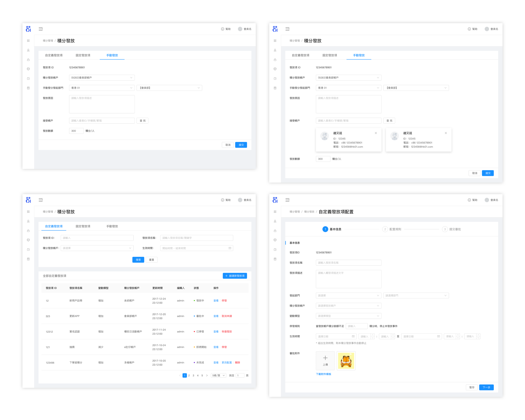Viewport: 525px width, 420px height.
Task: Expand the 5條/頁 page size dropdown
Action: point(218,375)
